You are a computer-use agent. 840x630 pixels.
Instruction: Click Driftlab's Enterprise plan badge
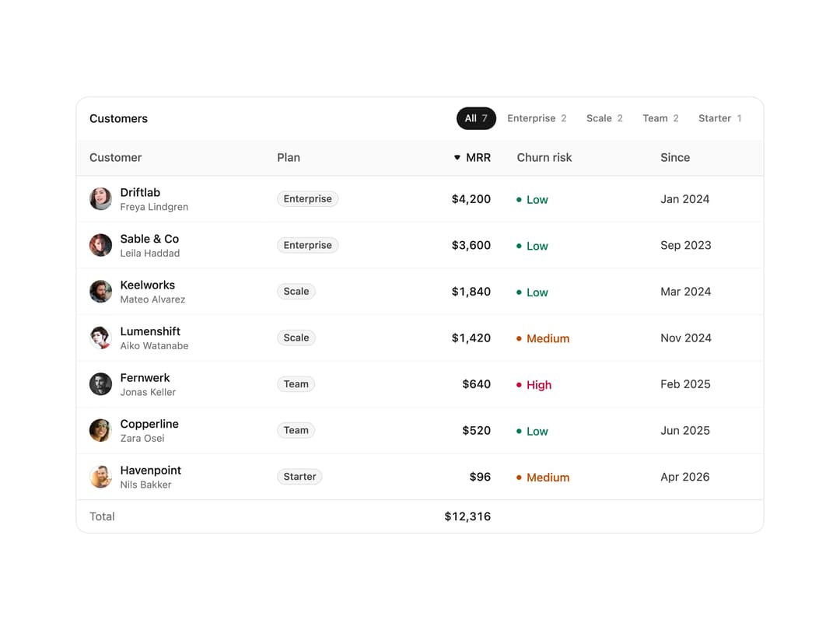[x=307, y=199]
